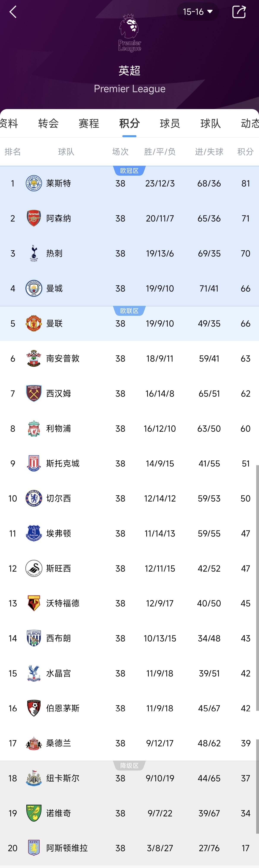Screen dimensions: 259x868
Task: Open 利物浦 team name link
Action: coord(58,429)
